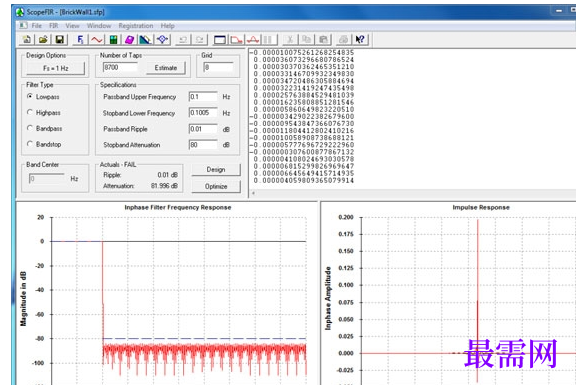This screenshot has height=385, width=576.
Task: Click the ScopeFIR application icon in title bar
Action: [20, 12]
